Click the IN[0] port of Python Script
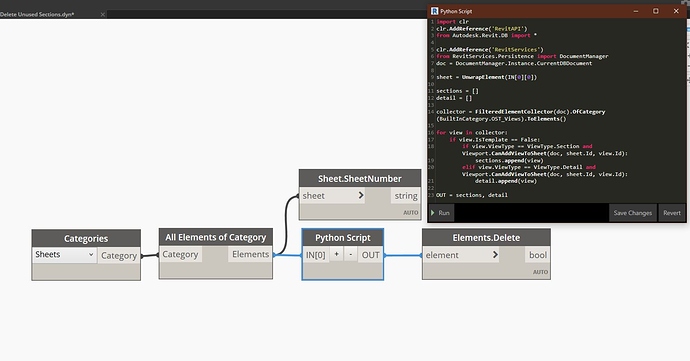This screenshot has height=361, width=690. (x=316, y=255)
